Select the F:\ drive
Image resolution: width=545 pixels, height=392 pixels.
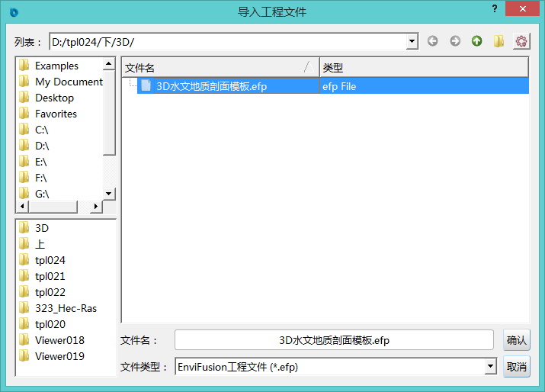point(40,178)
